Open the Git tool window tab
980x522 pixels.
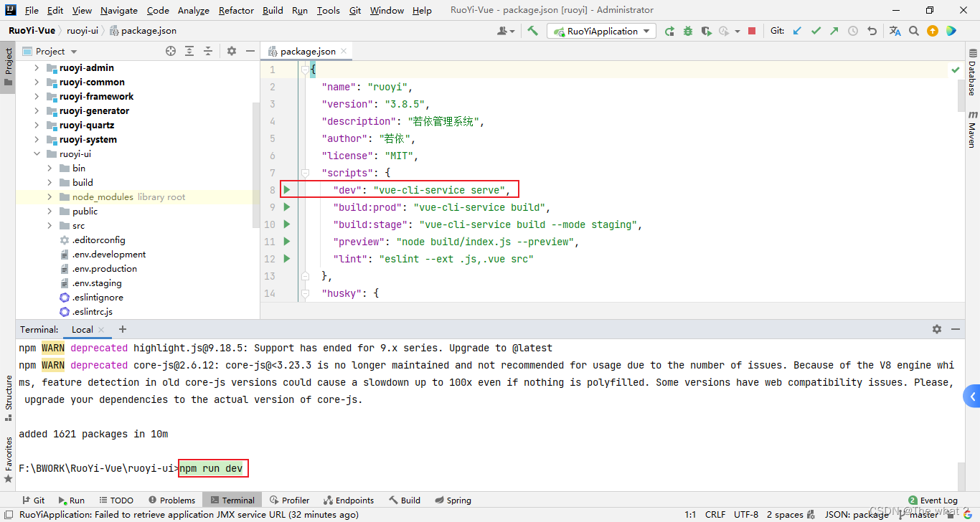tap(33, 500)
